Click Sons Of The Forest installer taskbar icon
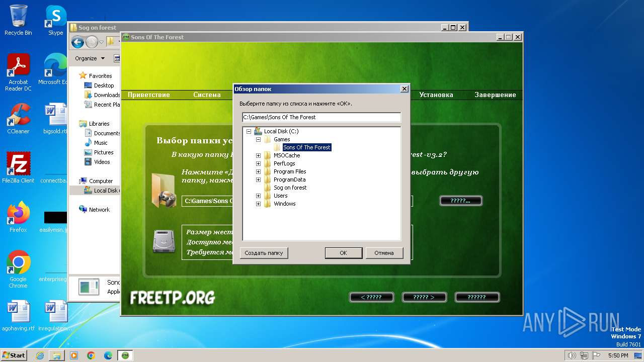This screenshot has width=644, height=362. [125, 355]
